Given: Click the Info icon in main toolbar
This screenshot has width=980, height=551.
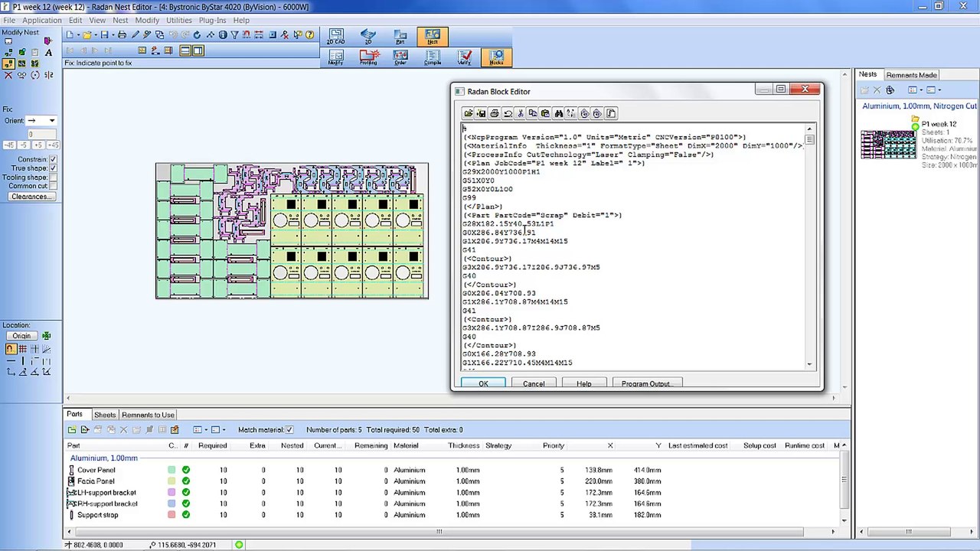Looking at the screenshot, I should (x=223, y=35).
